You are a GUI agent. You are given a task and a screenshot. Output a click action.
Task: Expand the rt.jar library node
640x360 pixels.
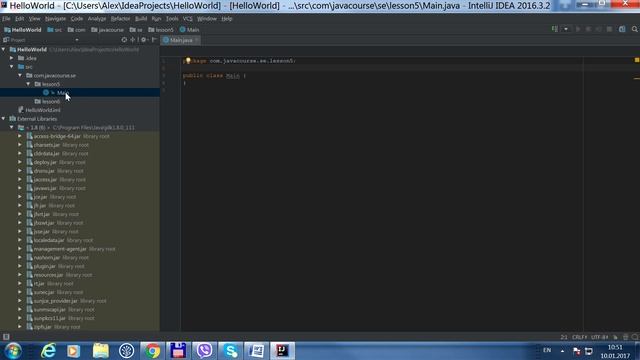point(20,283)
